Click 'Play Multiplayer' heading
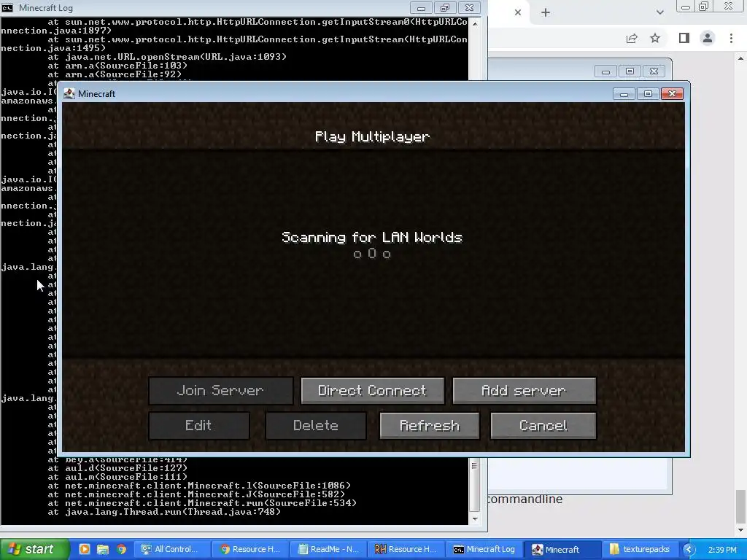The image size is (747, 560). [x=372, y=136]
